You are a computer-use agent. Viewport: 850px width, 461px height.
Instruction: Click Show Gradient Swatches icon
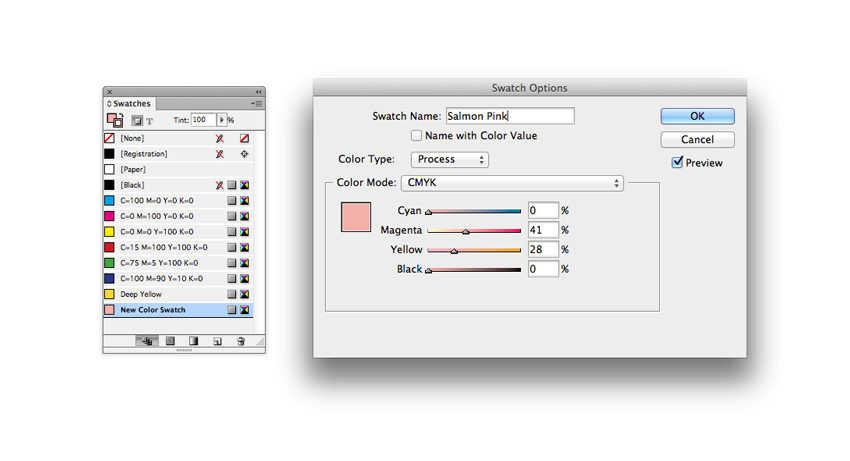(194, 341)
